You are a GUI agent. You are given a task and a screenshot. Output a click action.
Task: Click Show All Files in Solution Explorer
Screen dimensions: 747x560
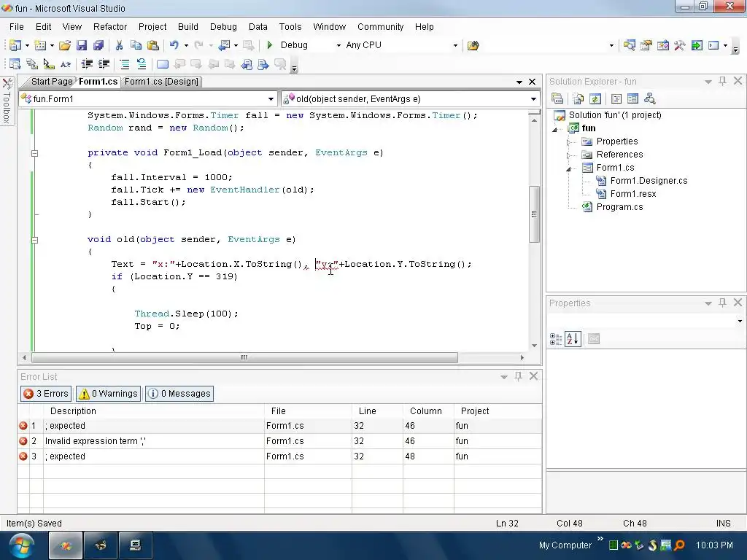coord(578,98)
